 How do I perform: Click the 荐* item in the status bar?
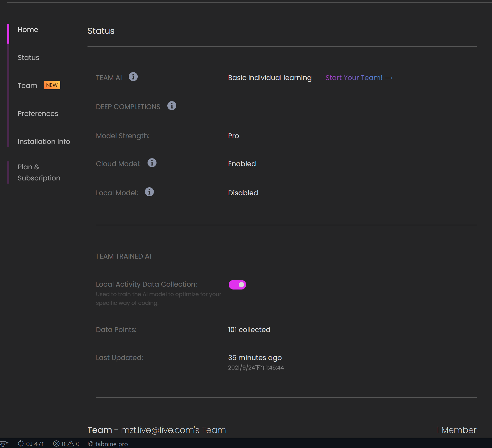[x=4, y=444]
